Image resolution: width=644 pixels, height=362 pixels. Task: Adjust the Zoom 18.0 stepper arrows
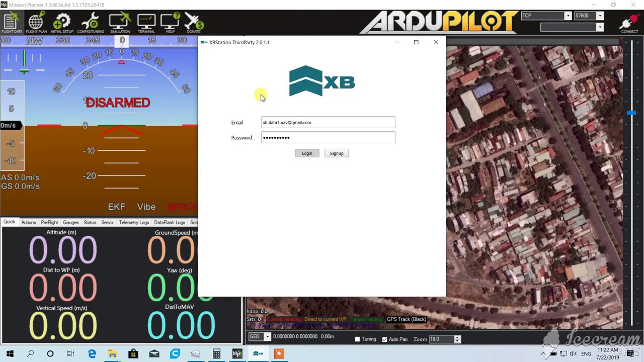(457, 339)
